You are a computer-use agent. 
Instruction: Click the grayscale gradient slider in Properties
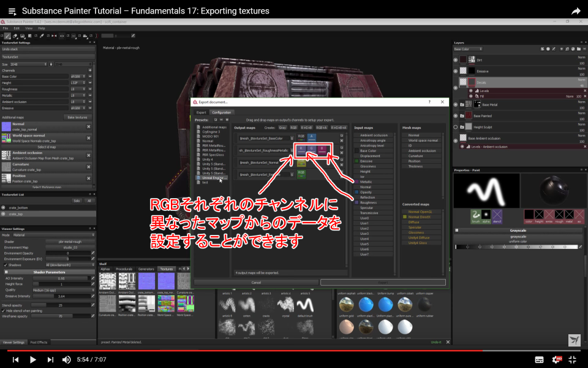click(516, 247)
